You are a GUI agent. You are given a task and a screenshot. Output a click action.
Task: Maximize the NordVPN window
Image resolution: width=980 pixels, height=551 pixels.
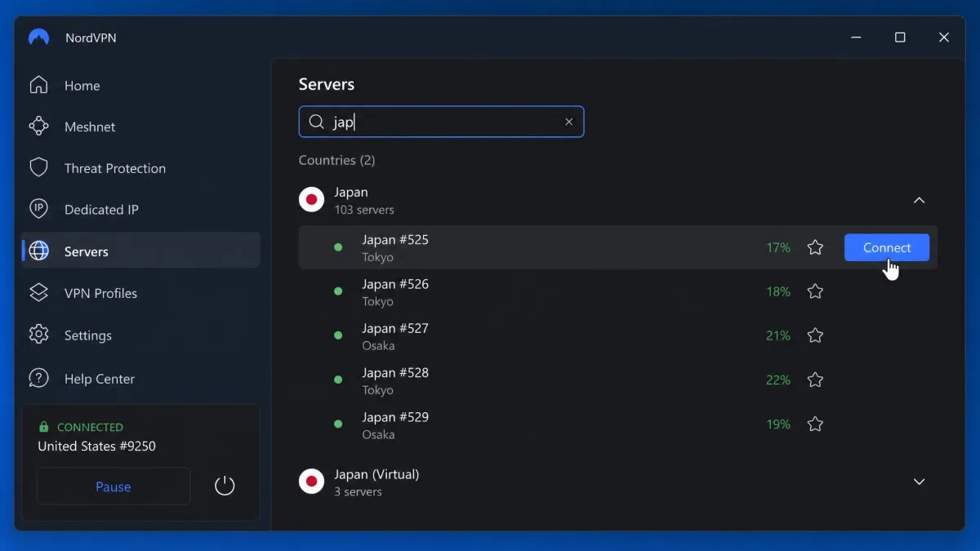coord(900,38)
